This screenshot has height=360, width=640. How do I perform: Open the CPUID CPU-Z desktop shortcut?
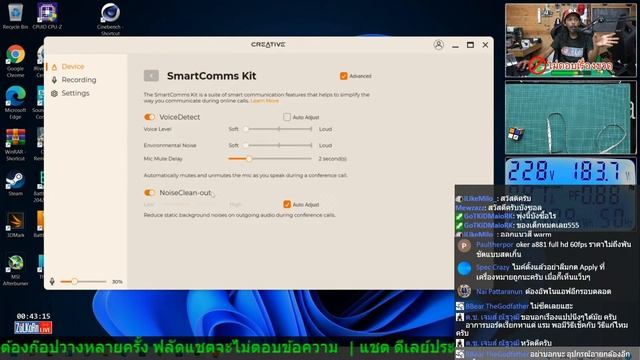(47, 16)
